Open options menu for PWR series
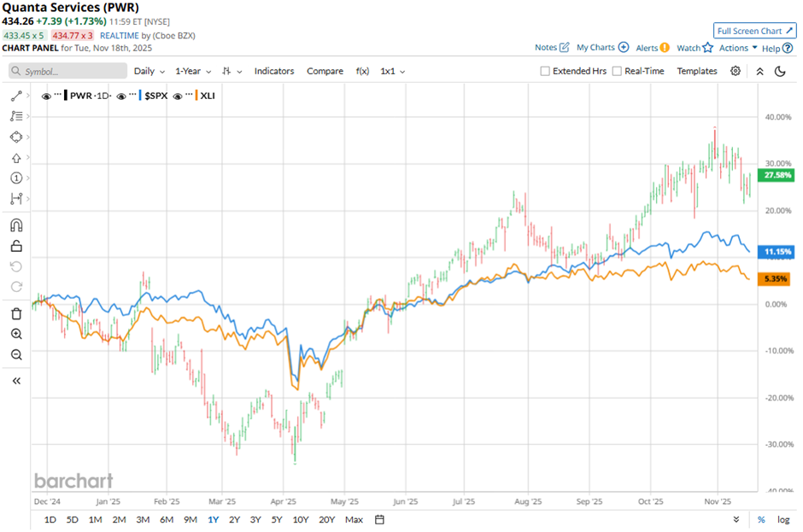This screenshot has width=803, height=532. point(58,95)
